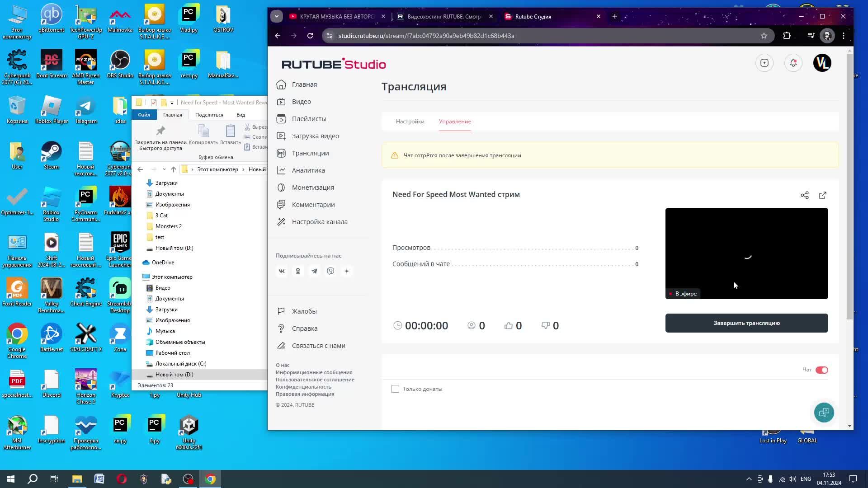Open the Chrome tab search dropdown
This screenshot has width=868, height=488.
pyautogui.click(x=277, y=16)
